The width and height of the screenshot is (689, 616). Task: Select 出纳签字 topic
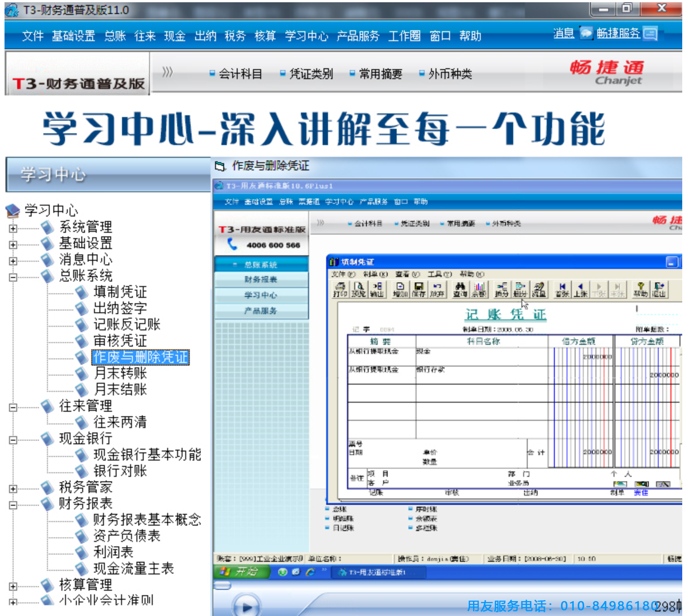[x=120, y=308]
